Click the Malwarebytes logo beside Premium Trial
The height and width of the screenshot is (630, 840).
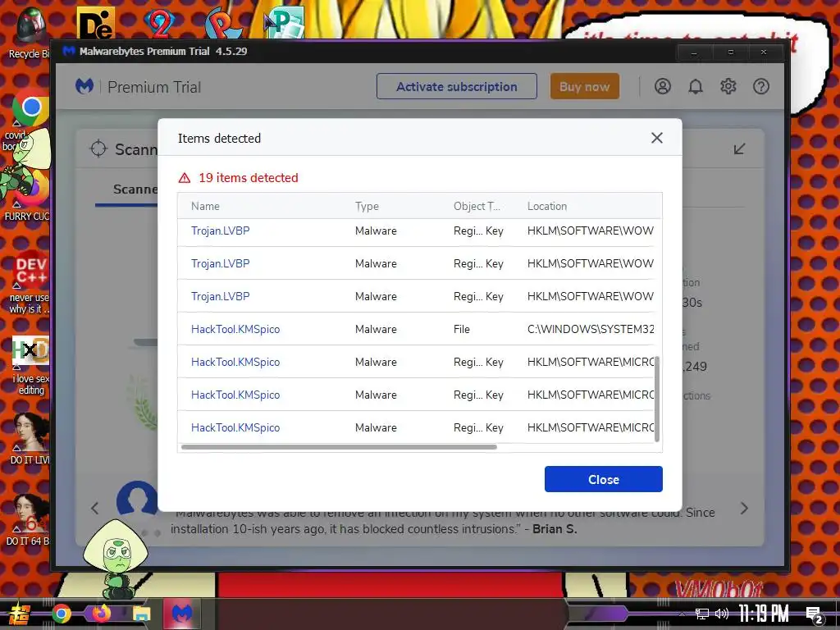(x=84, y=86)
